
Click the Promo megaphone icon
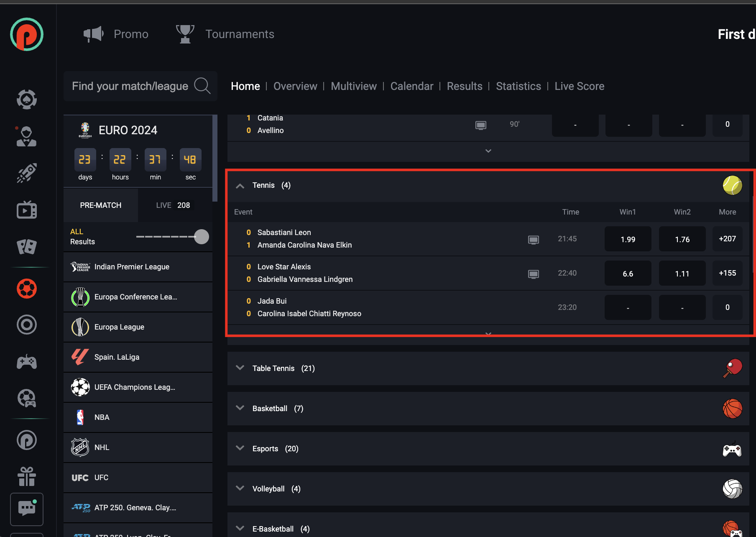(94, 34)
